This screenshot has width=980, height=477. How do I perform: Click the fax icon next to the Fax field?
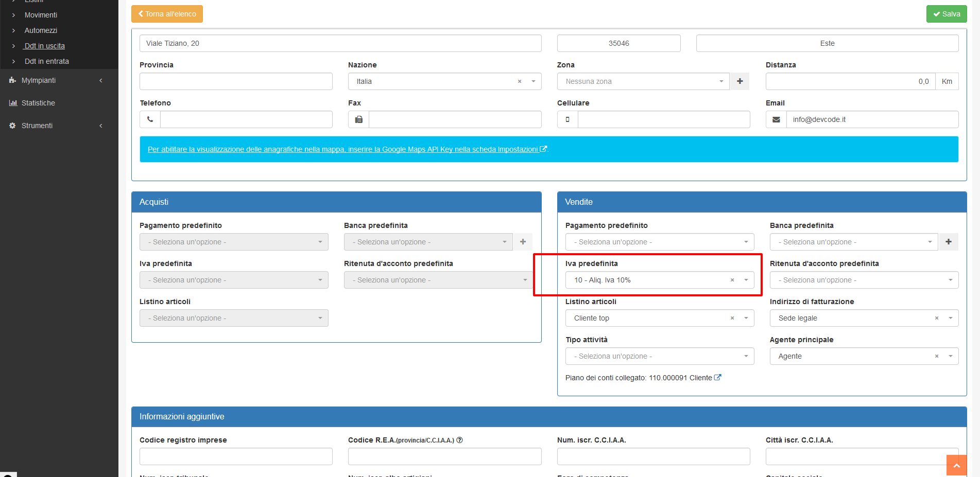point(358,119)
